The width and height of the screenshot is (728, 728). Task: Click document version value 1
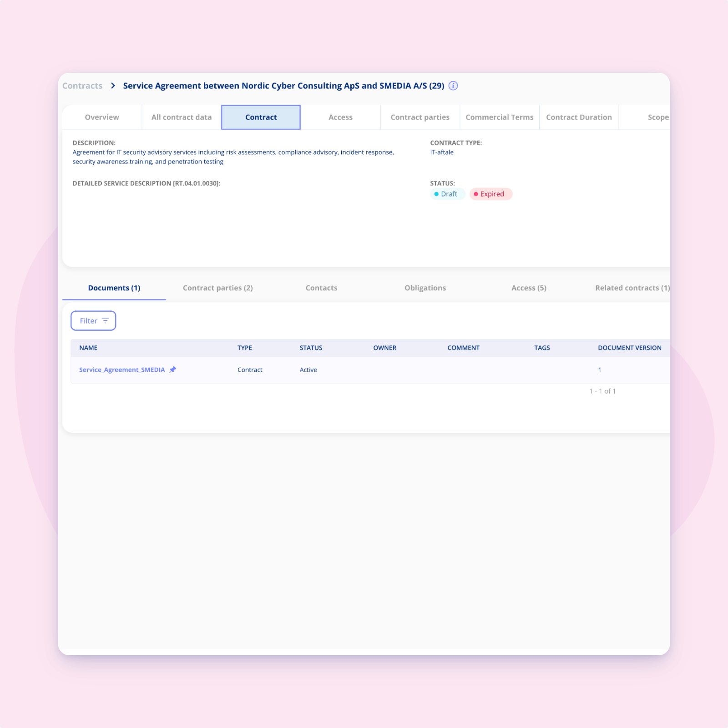(600, 370)
